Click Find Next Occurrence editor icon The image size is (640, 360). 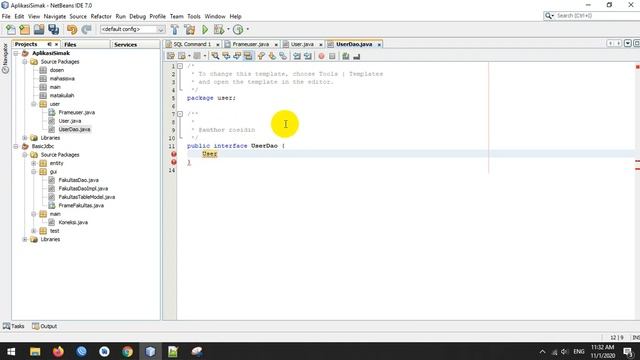tap(237, 56)
